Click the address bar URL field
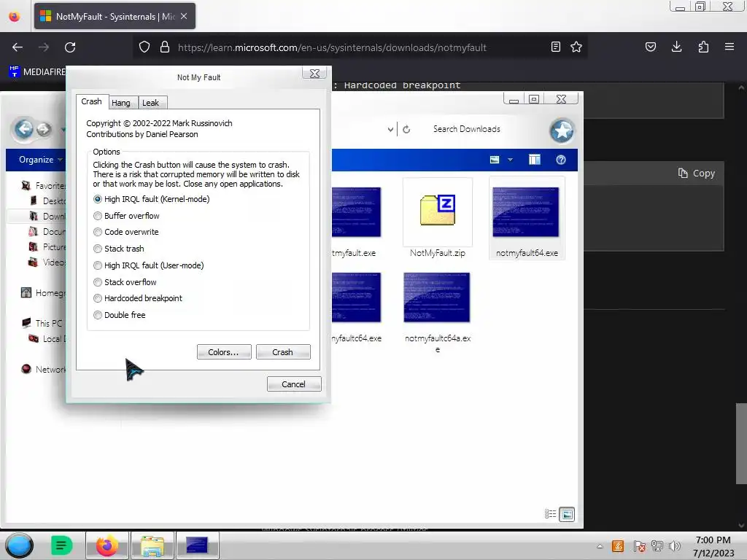Image resolution: width=747 pixels, height=560 pixels. click(332, 47)
